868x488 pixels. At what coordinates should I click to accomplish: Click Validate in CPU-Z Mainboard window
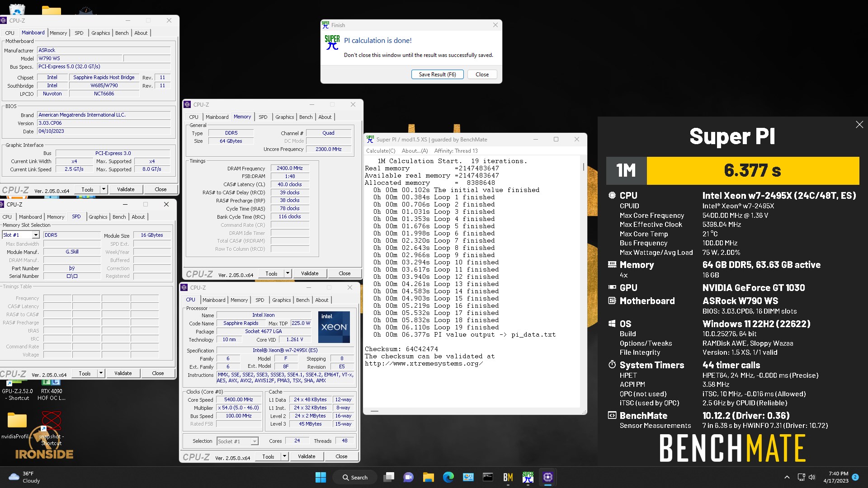pos(126,189)
